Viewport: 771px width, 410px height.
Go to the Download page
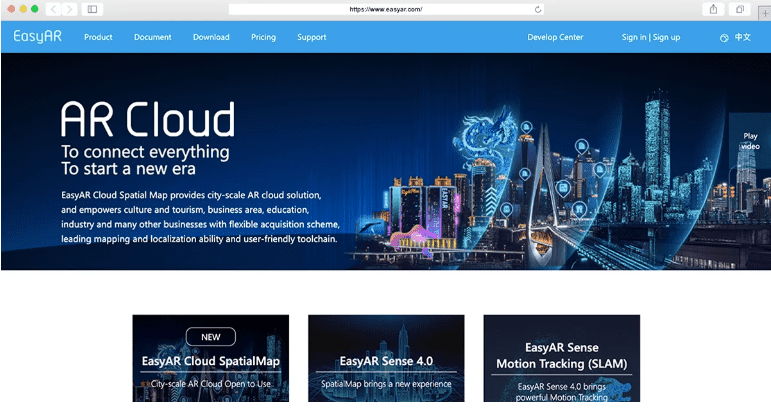click(x=211, y=37)
